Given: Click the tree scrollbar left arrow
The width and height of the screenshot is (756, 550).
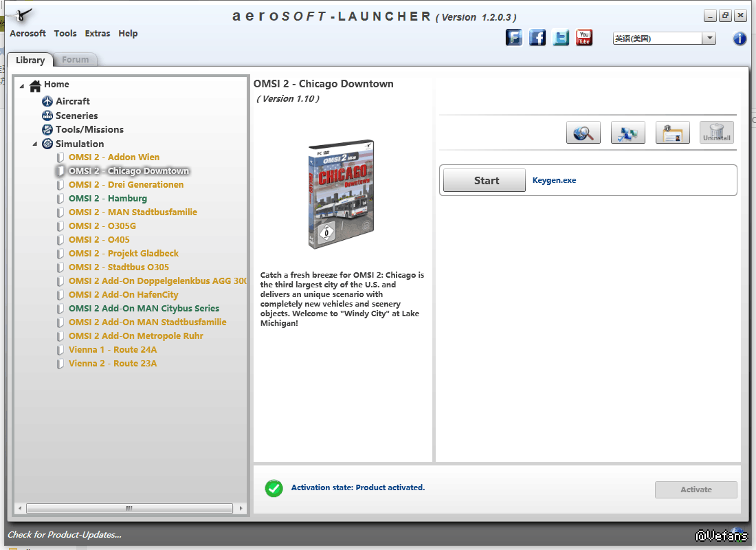Looking at the screenshot, I should point(20,508).
